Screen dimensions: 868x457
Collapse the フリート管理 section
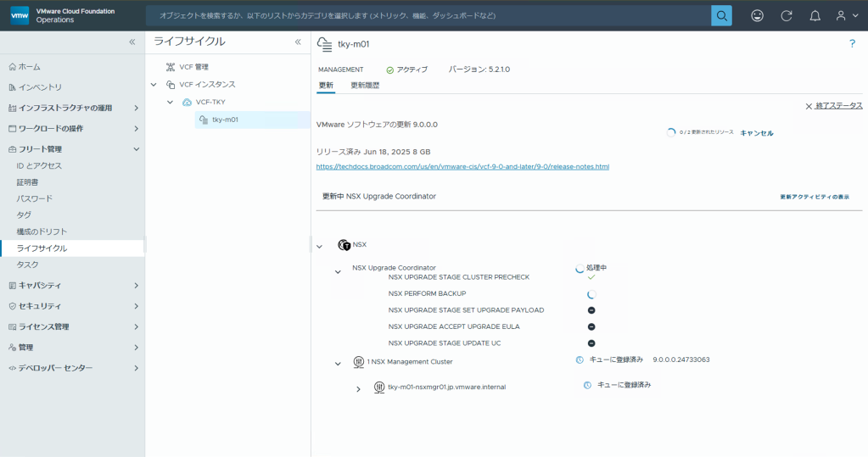coord(136,149)
